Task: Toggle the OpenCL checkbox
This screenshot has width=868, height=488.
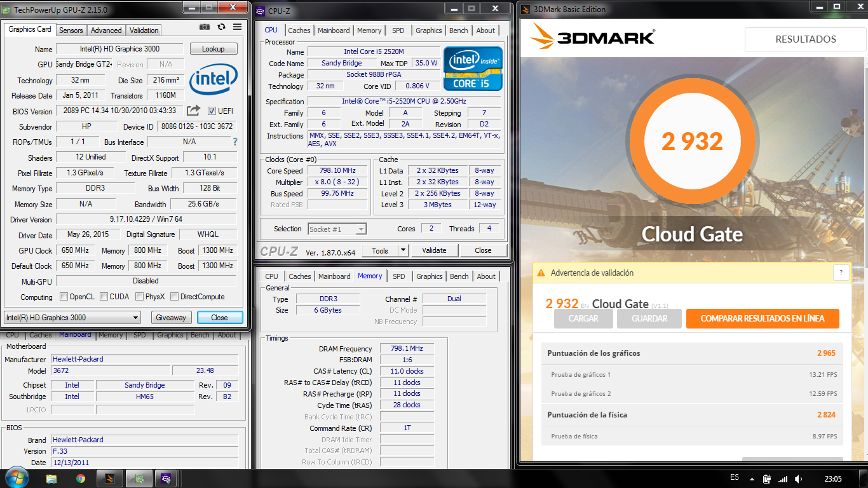Action: click(64, 297)
